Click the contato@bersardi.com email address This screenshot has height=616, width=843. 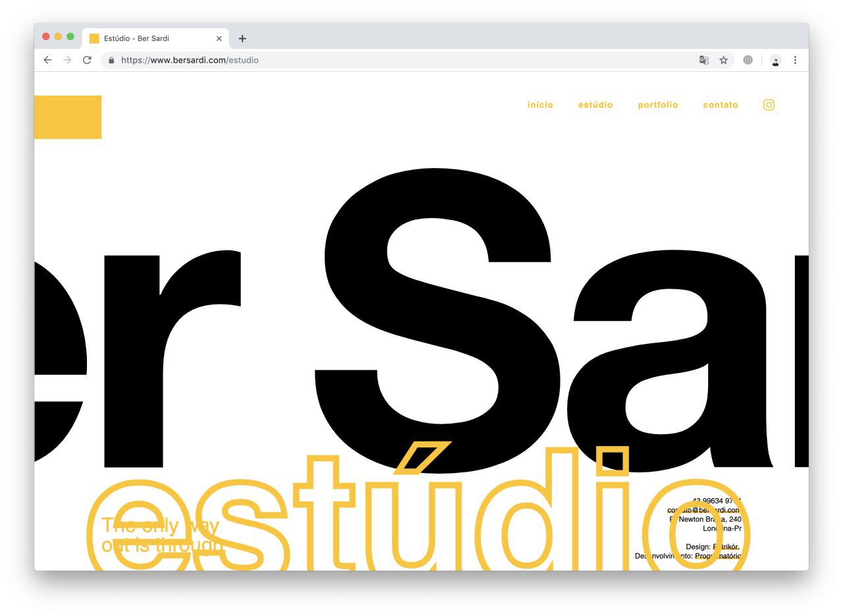[704, 510]
